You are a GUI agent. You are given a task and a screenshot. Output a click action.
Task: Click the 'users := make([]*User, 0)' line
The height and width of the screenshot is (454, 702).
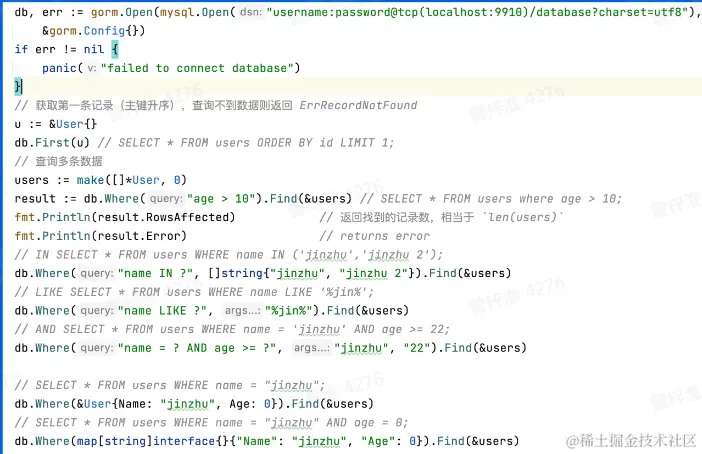(100, 180)
